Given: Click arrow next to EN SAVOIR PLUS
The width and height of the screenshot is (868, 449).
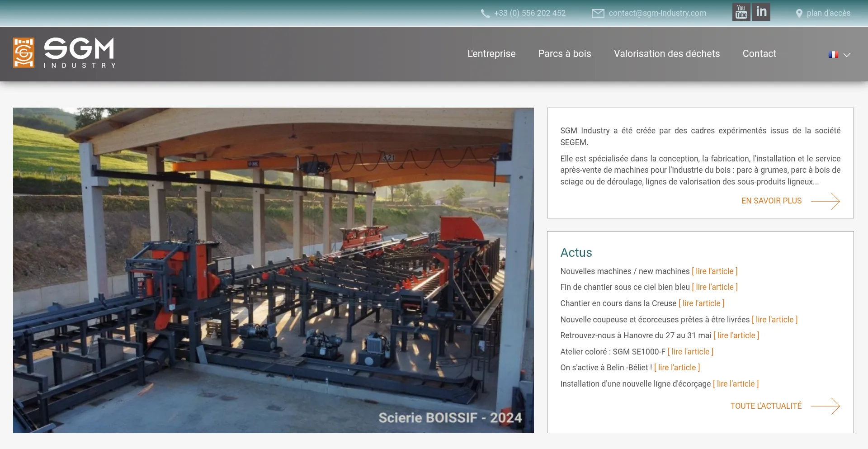Looking at the screenshot, I should (x=826, y=201).
